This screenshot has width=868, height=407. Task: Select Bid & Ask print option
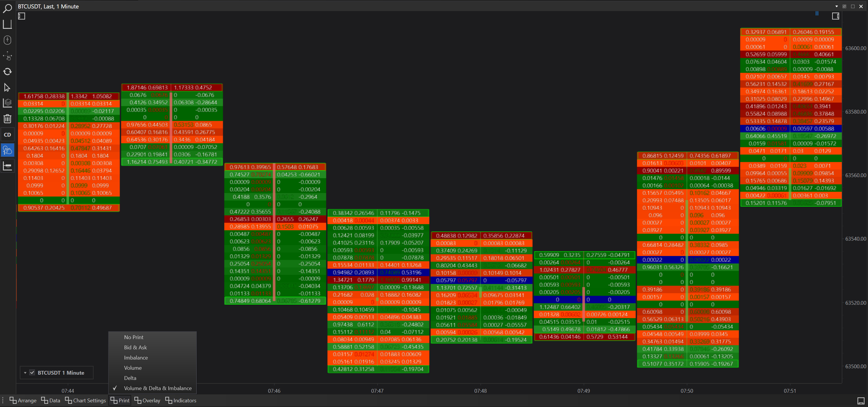click(x=135, y=347)
